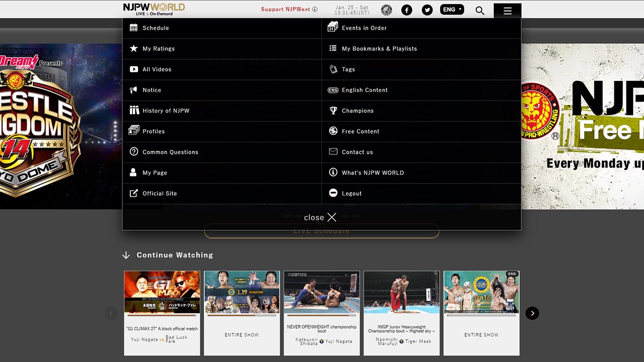Screen dimensions: 644x362
Task: Click the Wrestle Kingdom 14 banner
Action: (x=61, y=126)
